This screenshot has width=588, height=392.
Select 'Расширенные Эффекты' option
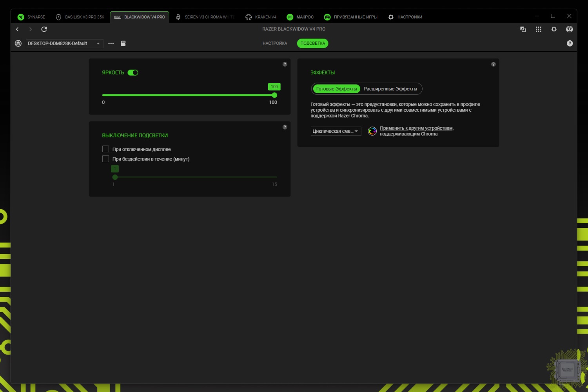coord(390,89)
